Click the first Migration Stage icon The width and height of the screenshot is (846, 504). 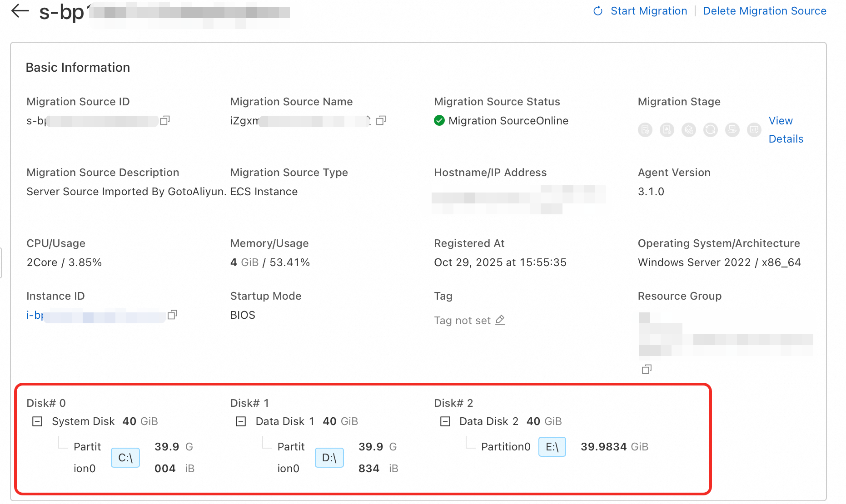click(645, 130)
